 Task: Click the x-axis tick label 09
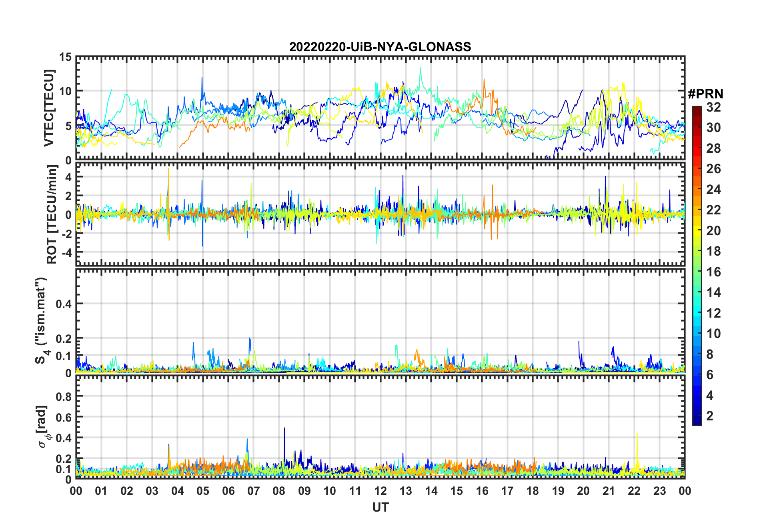304,491
